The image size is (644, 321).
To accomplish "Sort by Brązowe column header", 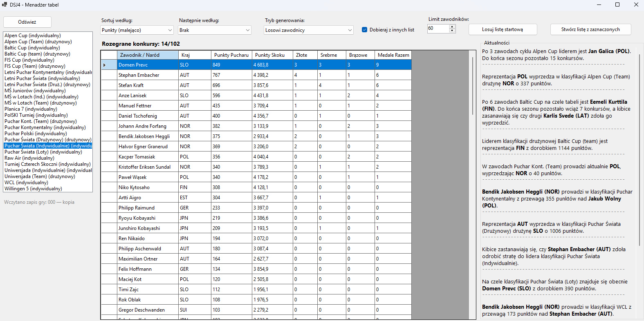I will tap(360, 55).
